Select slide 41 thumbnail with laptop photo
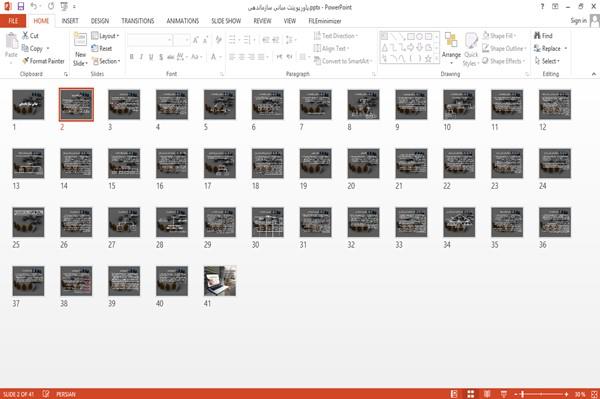This screenshot has height=399, width=600. coord(220,281)
